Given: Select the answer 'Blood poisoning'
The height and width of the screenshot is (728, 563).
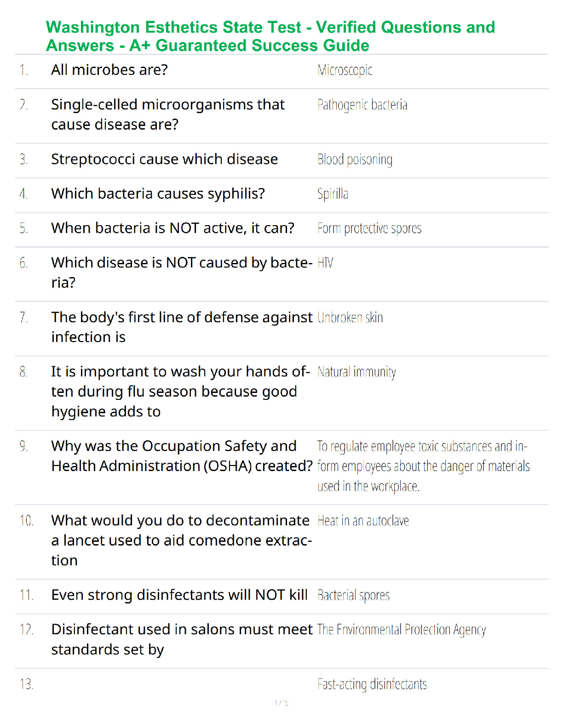Looking at the screenshot, I should (x=355, y=159).
